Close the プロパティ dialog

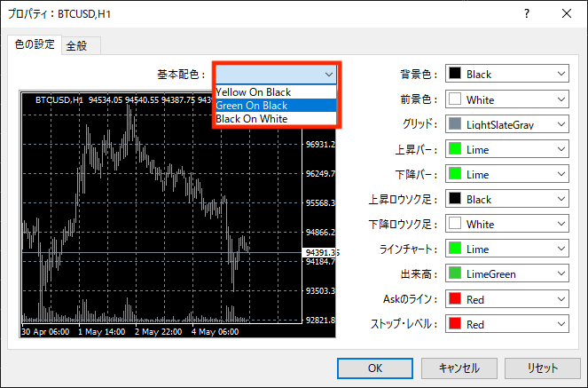567,14
